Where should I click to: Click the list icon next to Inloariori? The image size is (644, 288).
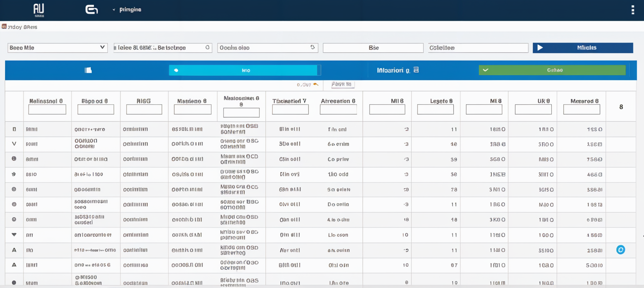416,70
